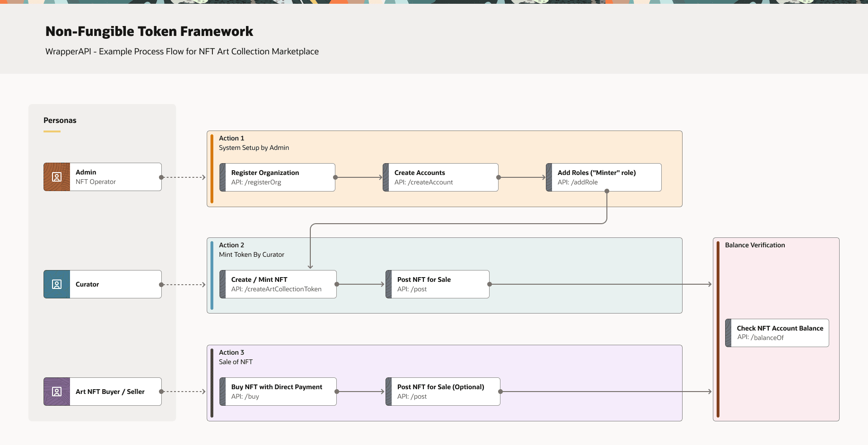The height and width of the screenshot is (445, 868).
Task: Click the "NFT Operator" subtitle text
Action: click(x=96, y=182)
